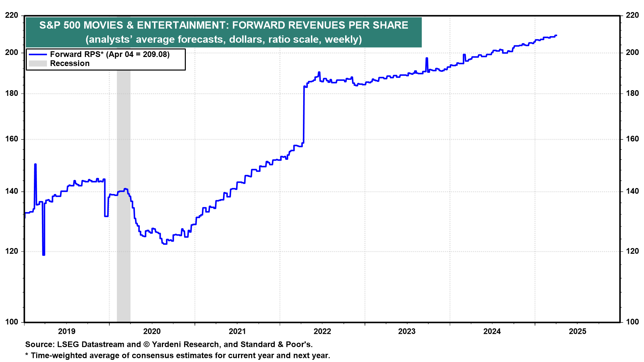Click the gray Recession legend swatch

point(38,64)
